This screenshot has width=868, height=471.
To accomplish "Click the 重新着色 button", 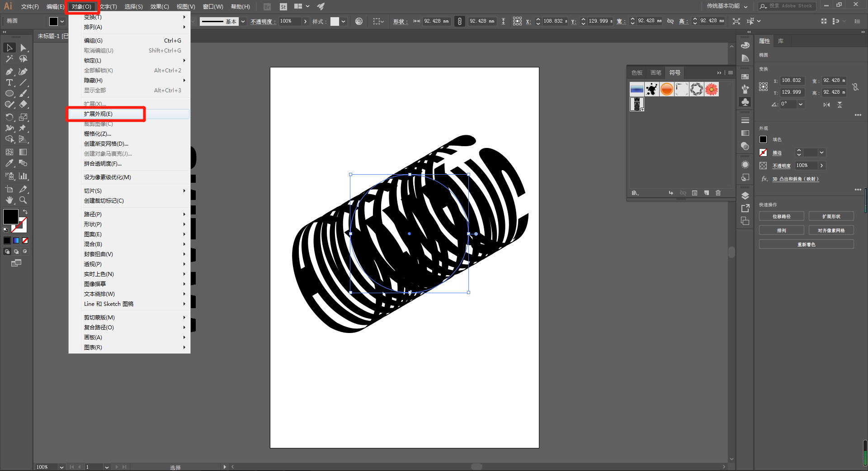I will [806, 244].
